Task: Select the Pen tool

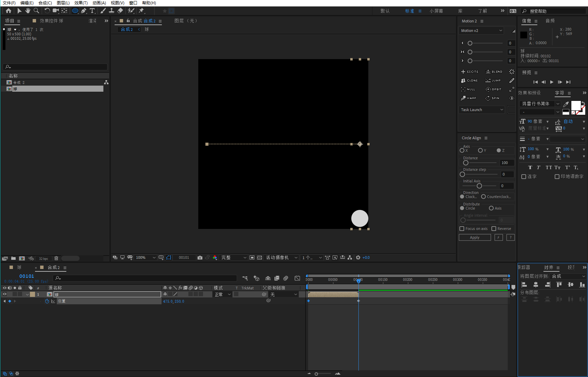Action: coord(84,11)
